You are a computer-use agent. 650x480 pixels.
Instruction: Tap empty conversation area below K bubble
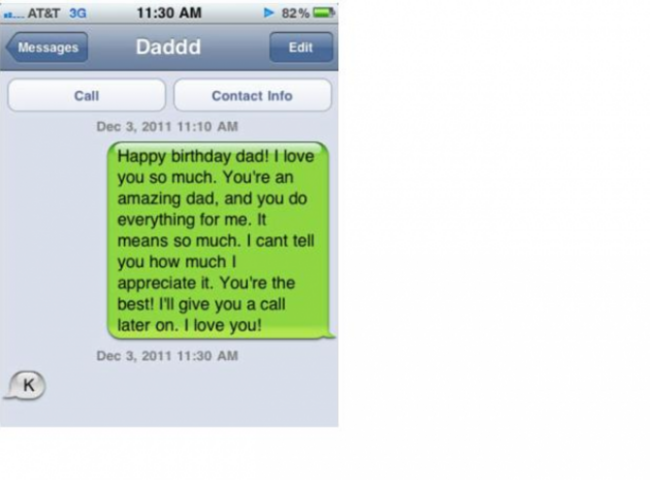169,414
